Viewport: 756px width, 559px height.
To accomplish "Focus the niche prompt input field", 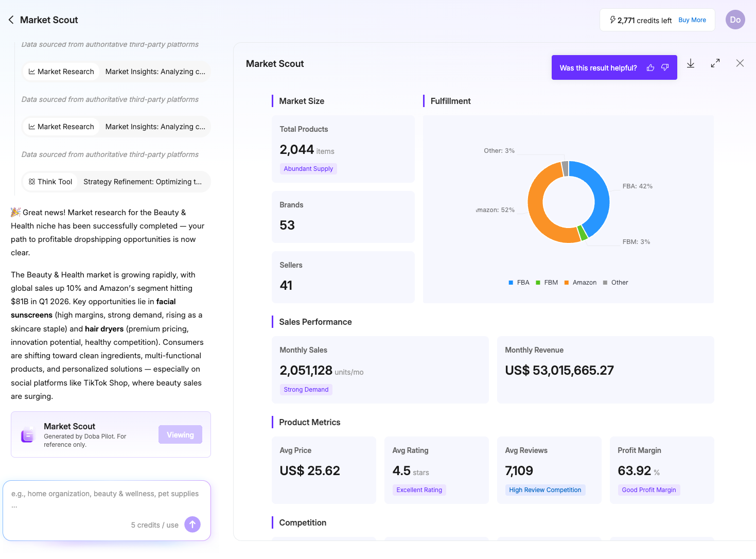I will click(107, 498).
